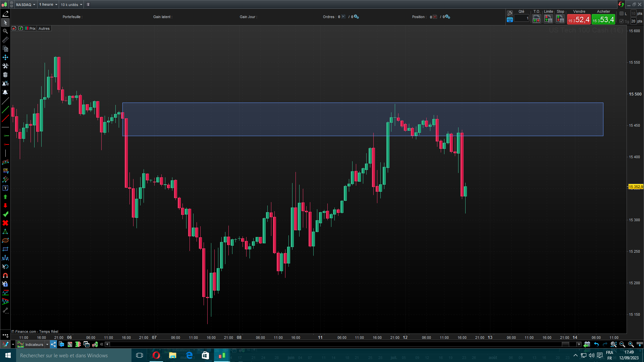644x362 pixels.
Task: Expand the 1 heure timeframe dropdown
Action: (48, 4)
